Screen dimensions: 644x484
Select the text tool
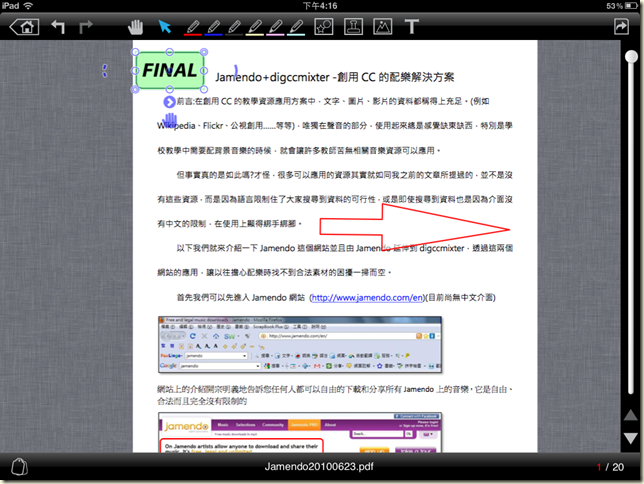pos(412,27)
